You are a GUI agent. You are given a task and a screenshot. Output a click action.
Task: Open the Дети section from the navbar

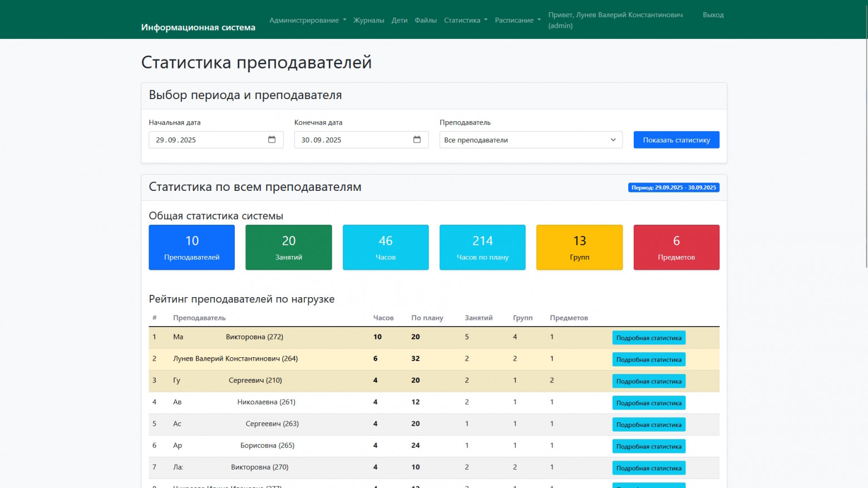pyautogui.click(x=400, y=19)
